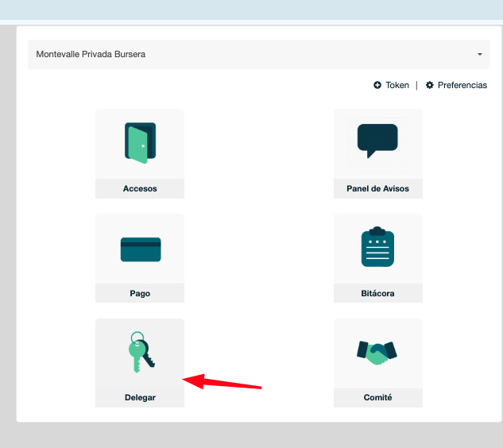Click the Delegar label
Viewport: 503px width, 448px height.
[140, 397]
